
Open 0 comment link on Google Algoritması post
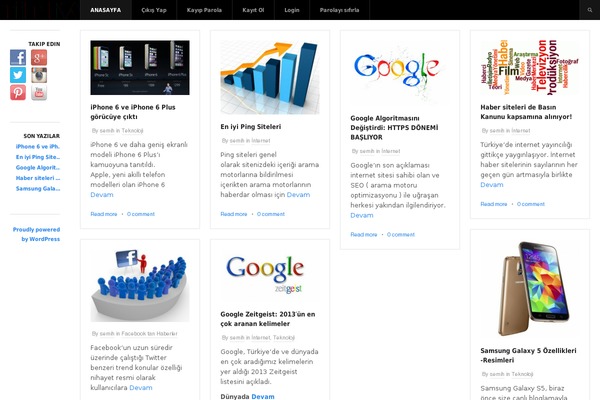401,235
